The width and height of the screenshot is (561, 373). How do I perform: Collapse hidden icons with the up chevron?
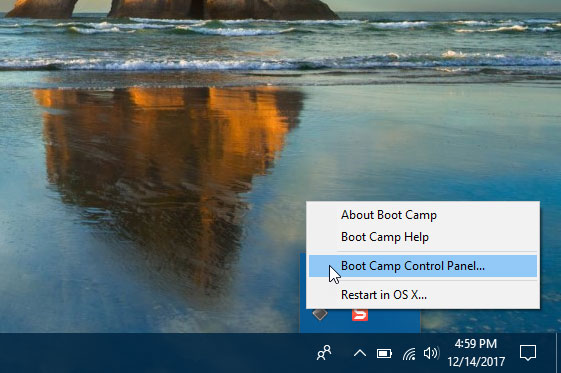click(360, 354)
